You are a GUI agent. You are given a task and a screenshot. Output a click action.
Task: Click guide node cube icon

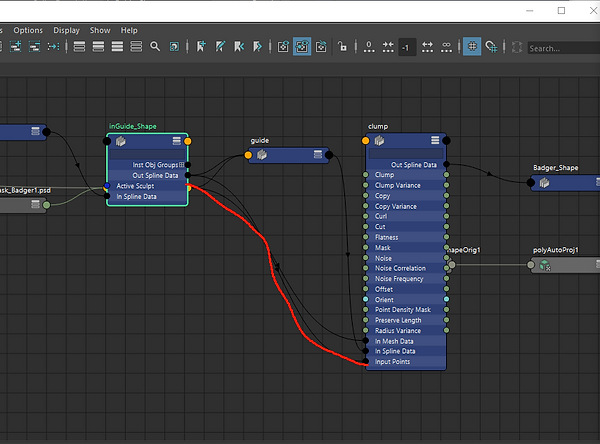(262, 155)
